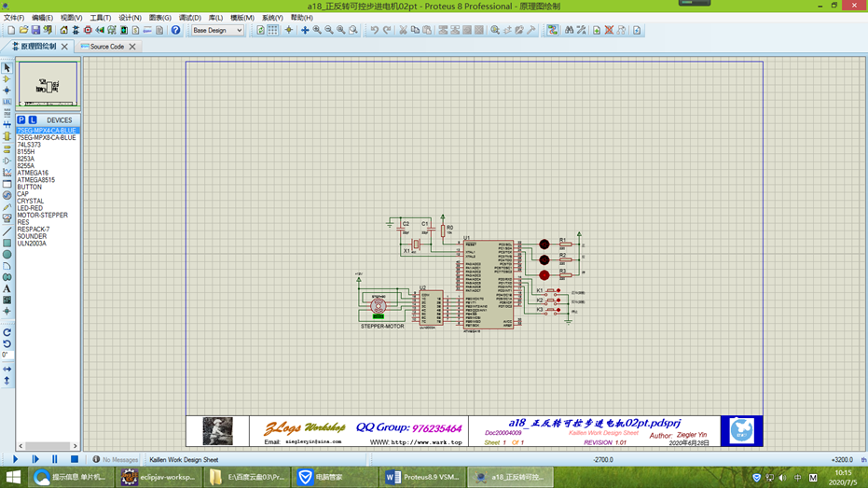Click the Rotate clockwise icon
This screenshot has width=868, height=489.
pyautogui.click(x=7, y=332)
